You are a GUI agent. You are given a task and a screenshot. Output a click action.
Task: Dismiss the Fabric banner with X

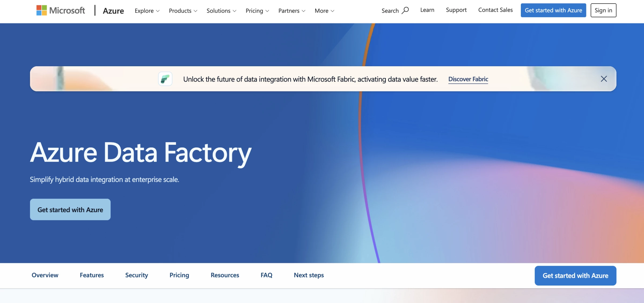pos(604,79)
